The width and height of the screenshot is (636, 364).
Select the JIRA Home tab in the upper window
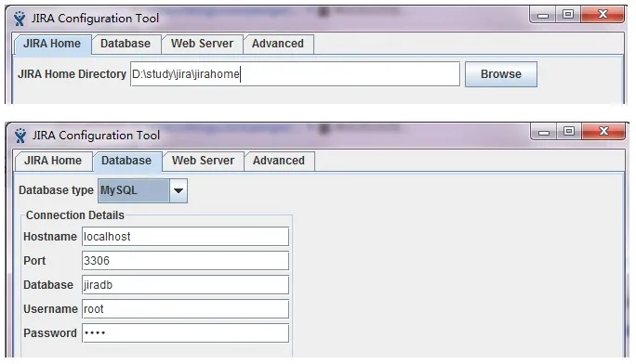tap(52, 44)
